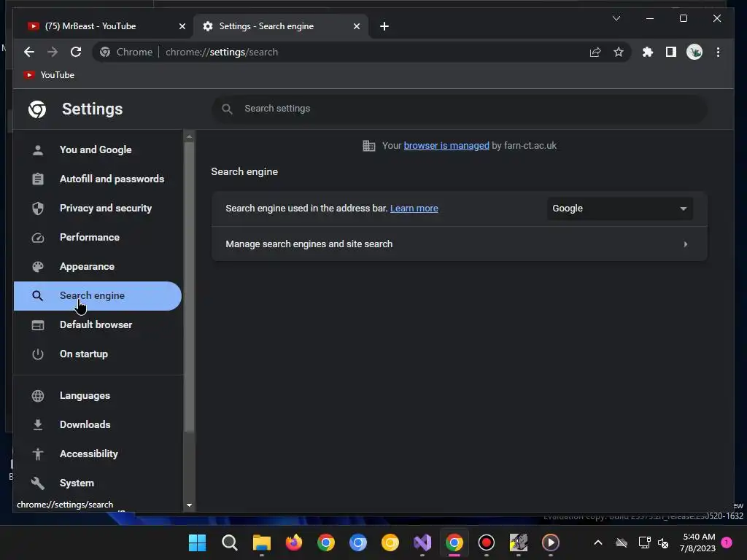Click the download arrow icon
Image resolution: width=747 pixels, height=560 pixels.
click(x=38, y=425)
